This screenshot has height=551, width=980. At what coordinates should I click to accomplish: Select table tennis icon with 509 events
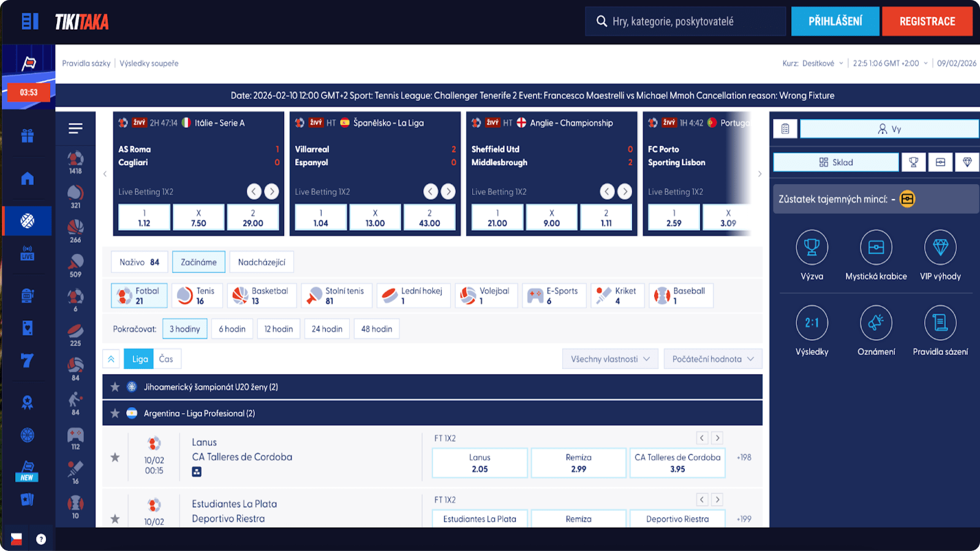pos(75,265)
